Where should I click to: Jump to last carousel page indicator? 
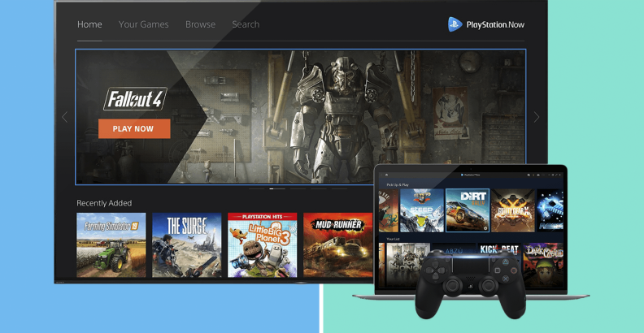click(x=339, y=188)
